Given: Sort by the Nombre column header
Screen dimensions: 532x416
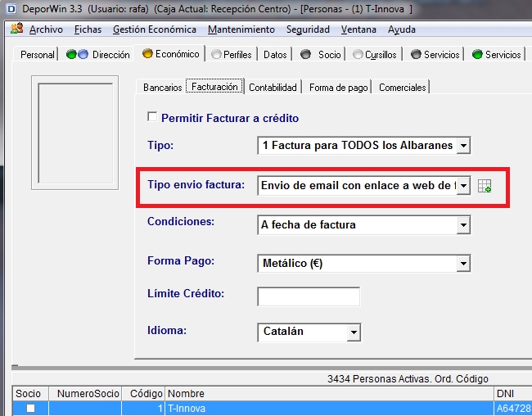Looking at the screenshot, I should 329,393.
